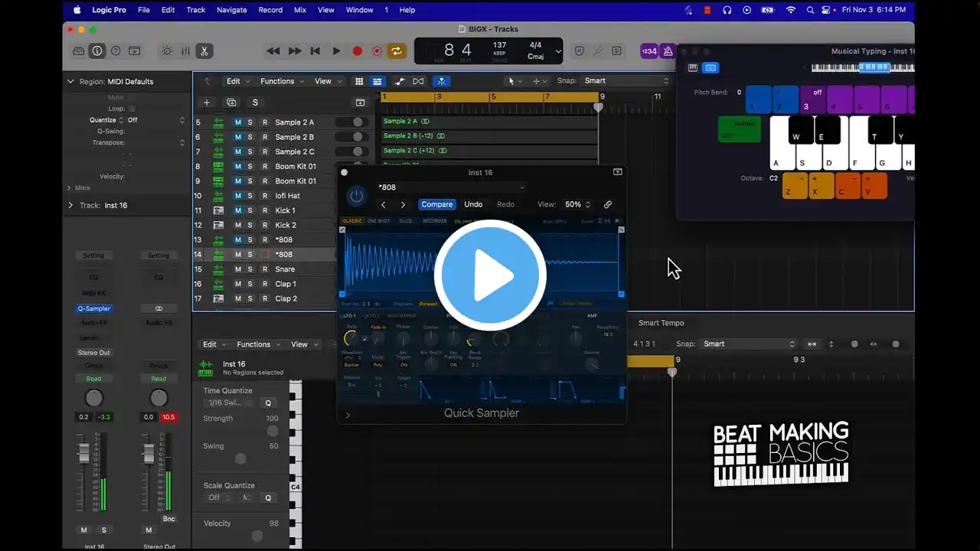This screenshot has height=551, width=980.
Task: Click the Compare button in plugin window
Action: [x=436, y=204]
